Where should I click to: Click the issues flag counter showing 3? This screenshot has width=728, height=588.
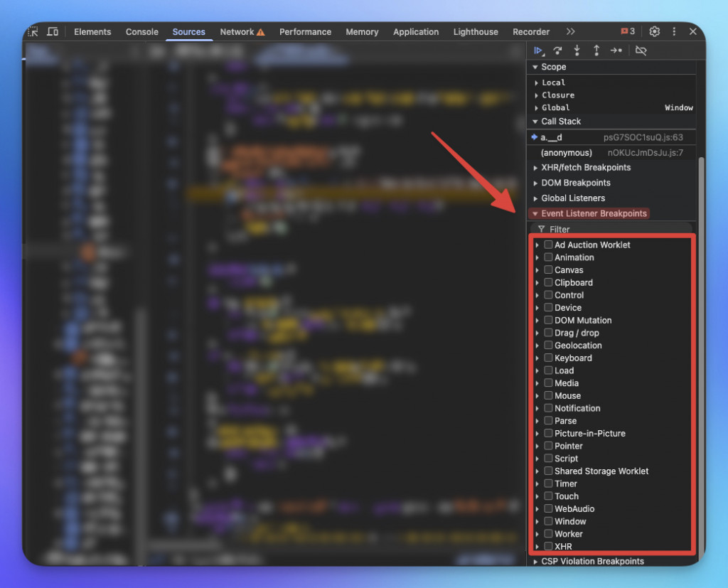pyautogui.click(x=628, y=31)
